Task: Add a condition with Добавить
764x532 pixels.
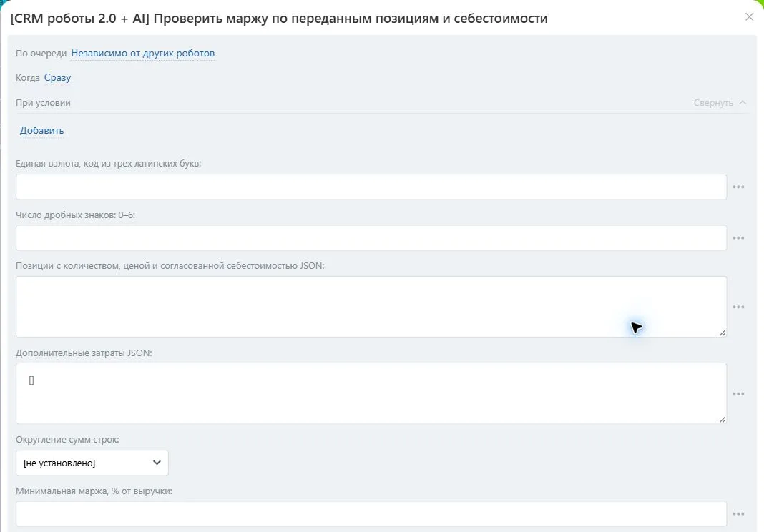Action: pyautogui.click(x=42, y=131)
